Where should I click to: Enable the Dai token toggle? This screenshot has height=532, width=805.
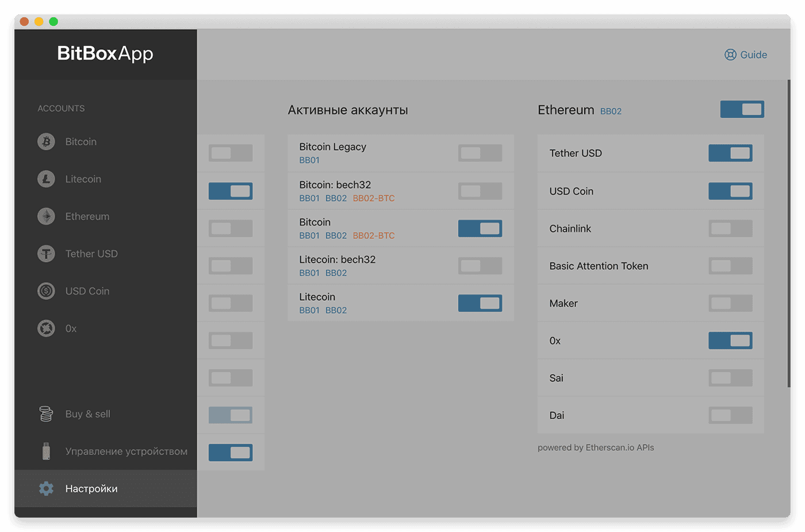pyautogui.click(x=730, y=415)
